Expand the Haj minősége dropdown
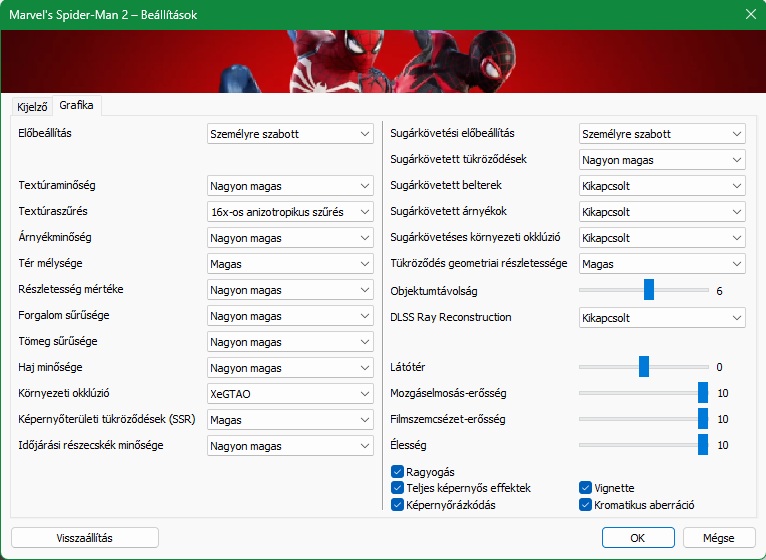The image size is (766, 560). coord(290,367)
